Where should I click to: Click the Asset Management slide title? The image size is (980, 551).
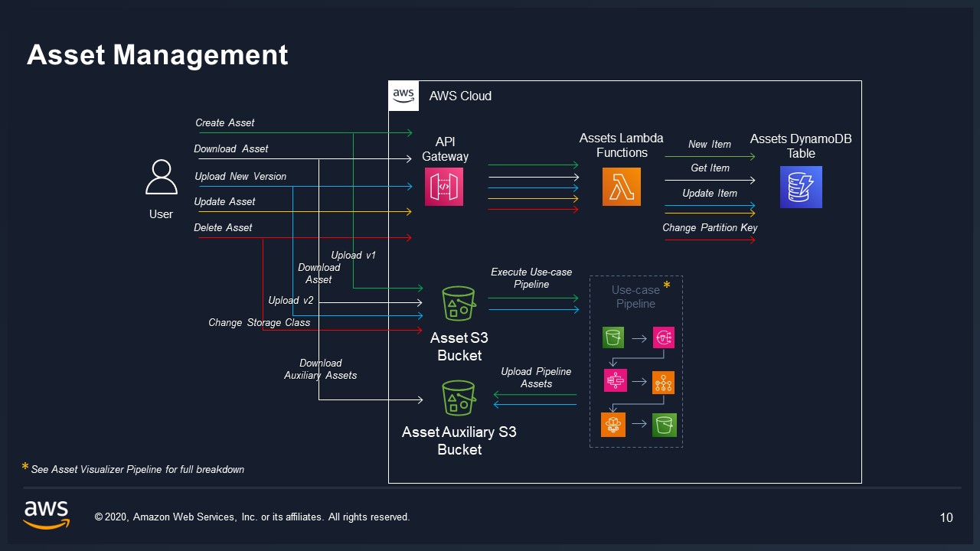tap(158, 54)
